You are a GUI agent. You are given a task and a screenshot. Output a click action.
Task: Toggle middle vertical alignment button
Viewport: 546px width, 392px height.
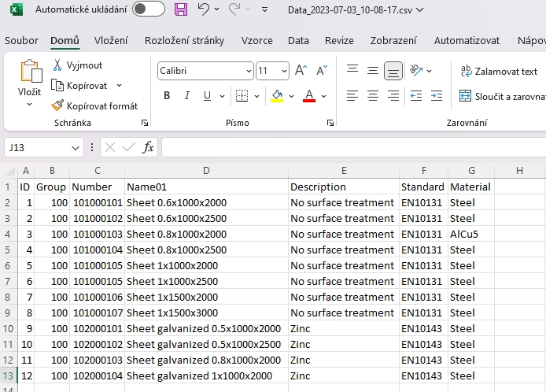pyautogui.click(x=373, y=71)
